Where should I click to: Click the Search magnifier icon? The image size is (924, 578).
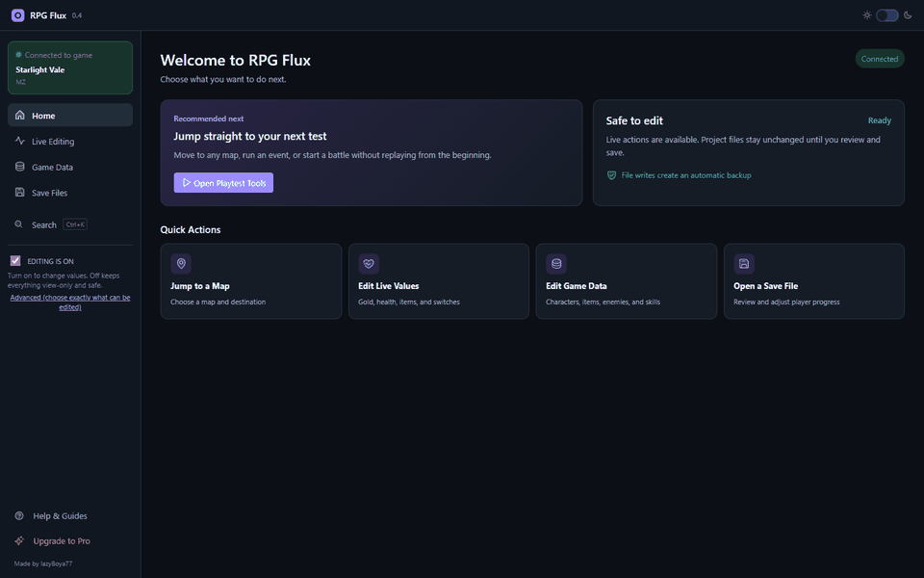pyautogui.click(x=19, y=224)
